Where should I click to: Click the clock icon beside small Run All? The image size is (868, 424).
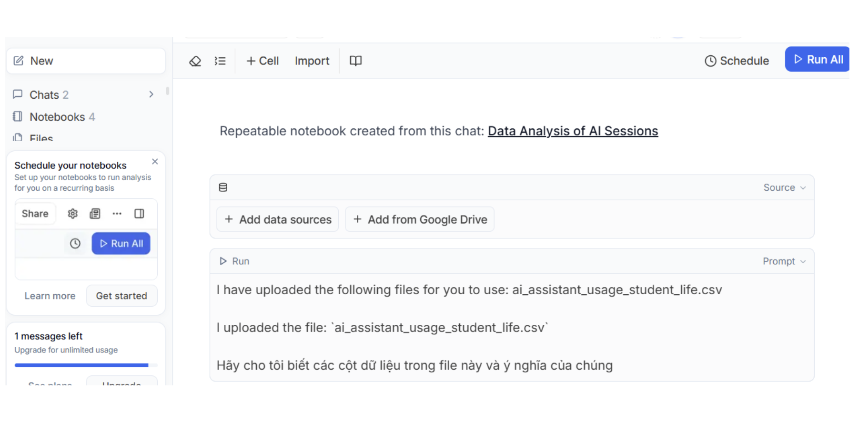point(75,244)
